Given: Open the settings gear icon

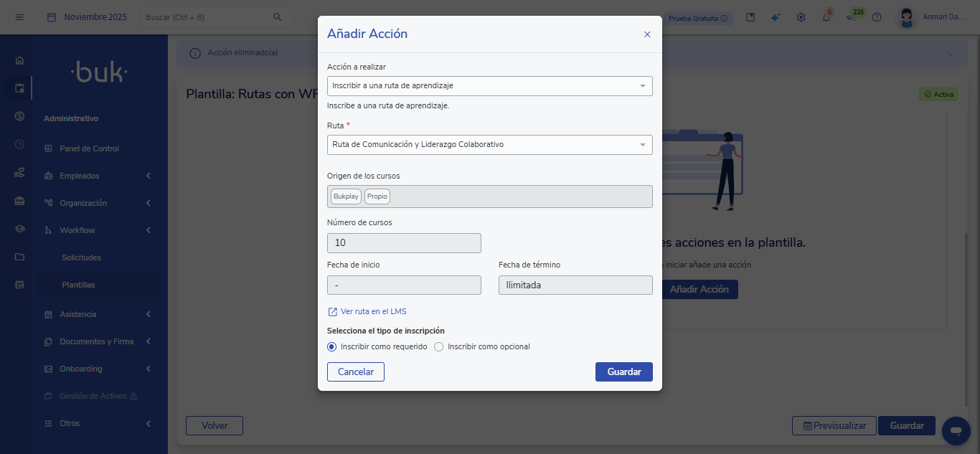Looking at the screenshot, I should (x=801, y=17).
